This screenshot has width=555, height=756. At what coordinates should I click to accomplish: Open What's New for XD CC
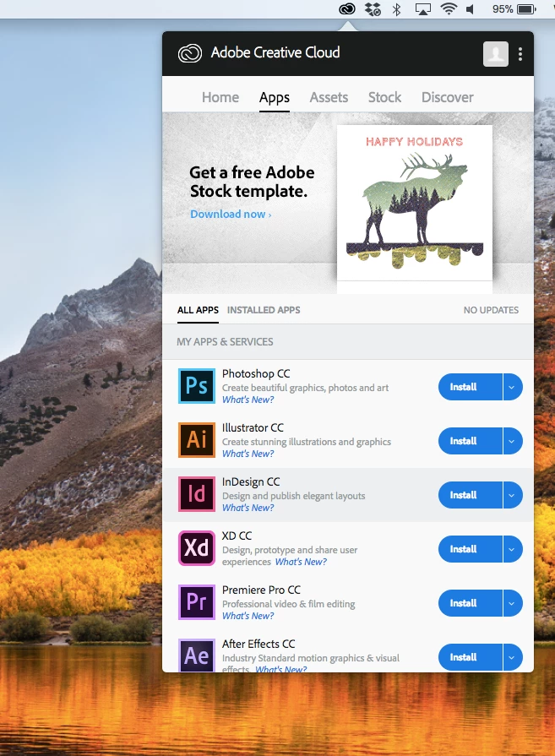point(301,562)
